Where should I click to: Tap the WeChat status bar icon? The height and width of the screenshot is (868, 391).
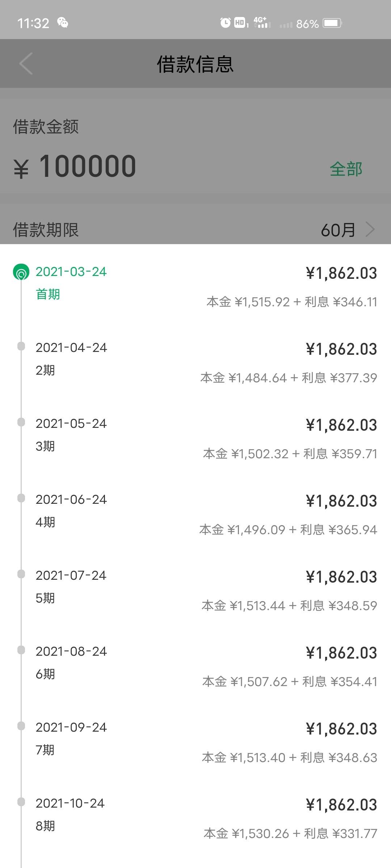[63, 23]
